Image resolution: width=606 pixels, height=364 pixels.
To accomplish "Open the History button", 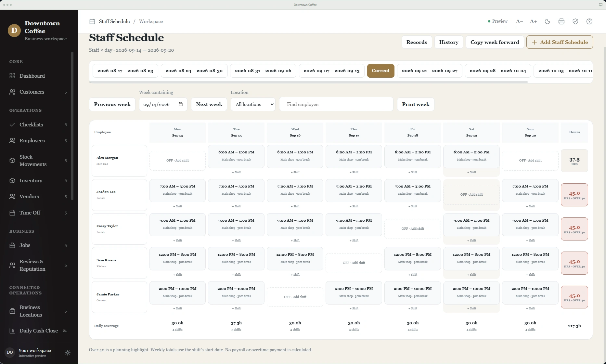I will tap(449, 42).
